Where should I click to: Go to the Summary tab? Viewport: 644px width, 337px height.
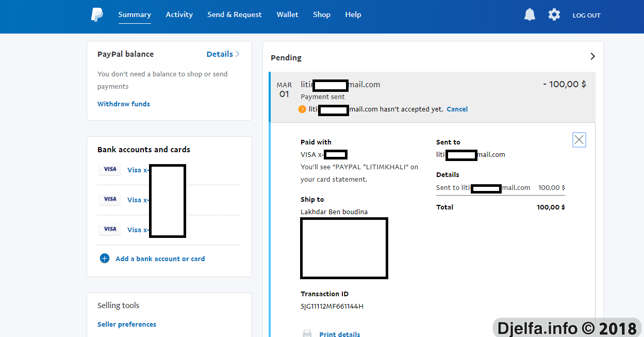pyautogui.click(x=135, y=14)
